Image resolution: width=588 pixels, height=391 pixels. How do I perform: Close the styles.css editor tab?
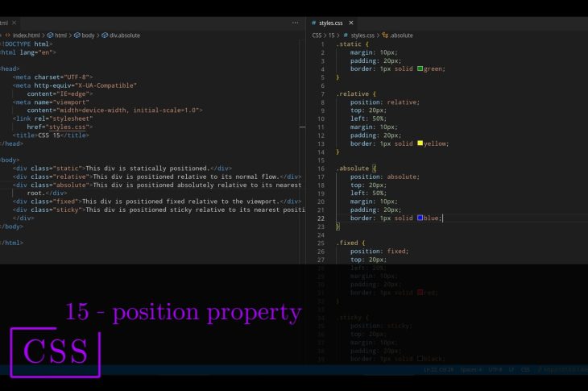point(351,23)
